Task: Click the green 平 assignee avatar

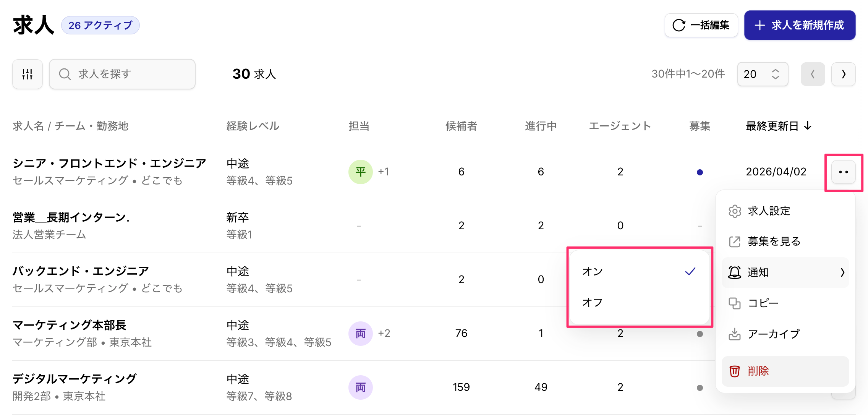Action: point(360,172)
